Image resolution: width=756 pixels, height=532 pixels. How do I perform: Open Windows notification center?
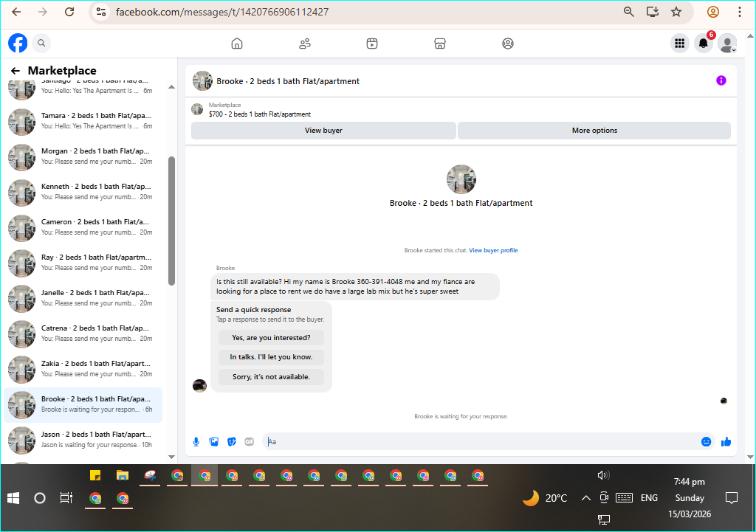pyautogui.click(x=732, y=498)
